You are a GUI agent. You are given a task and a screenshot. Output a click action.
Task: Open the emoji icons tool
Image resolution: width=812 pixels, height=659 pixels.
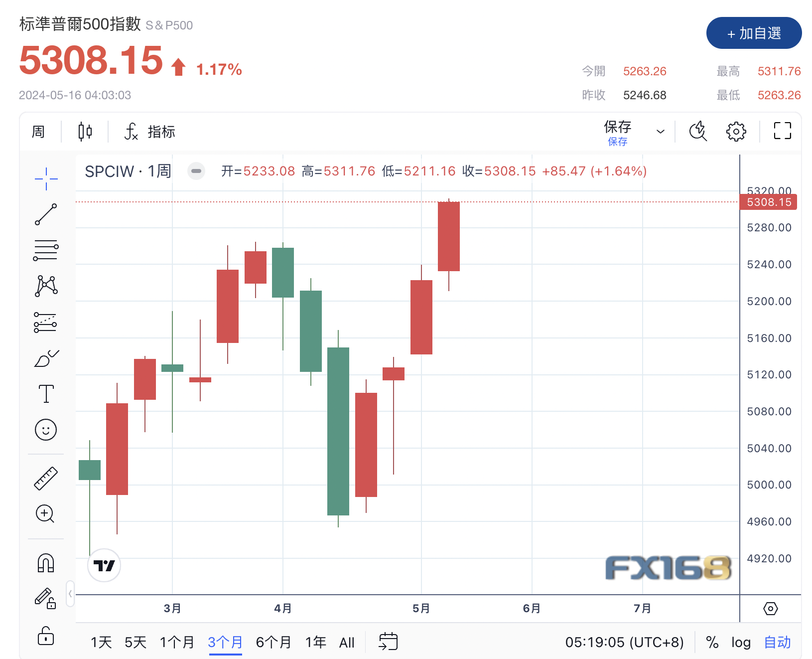[x=46, y=430]
